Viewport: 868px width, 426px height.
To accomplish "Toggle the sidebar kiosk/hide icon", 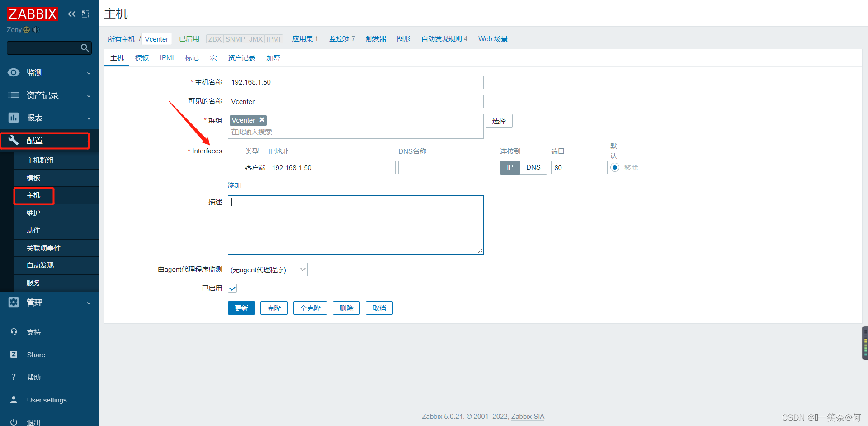I will (85, 14).
